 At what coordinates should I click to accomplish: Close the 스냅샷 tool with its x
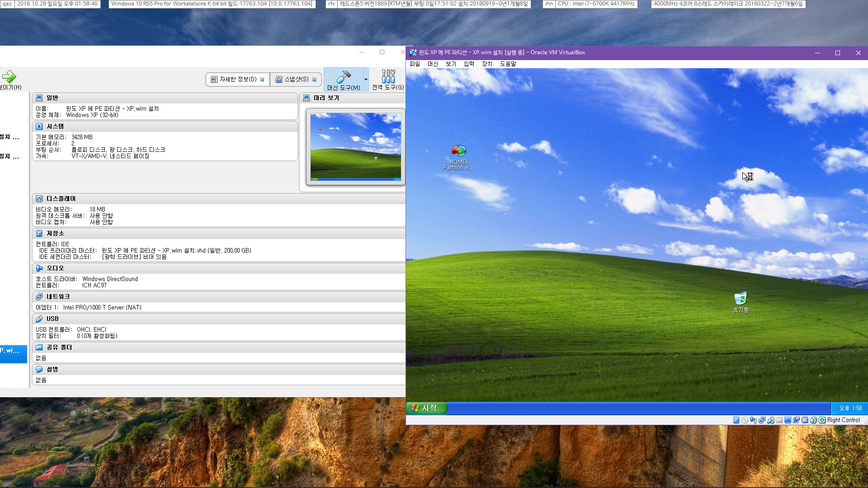pos(314,80)
